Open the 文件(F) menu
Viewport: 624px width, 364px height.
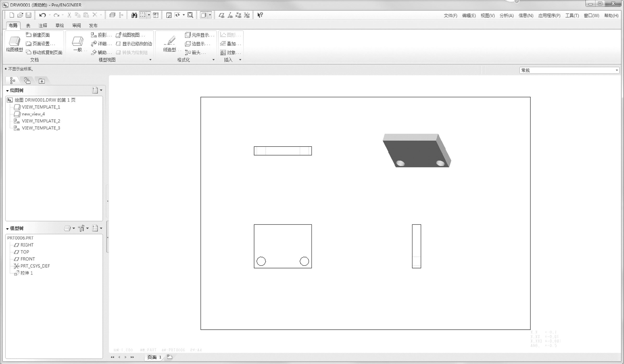[x=450, y=16]
